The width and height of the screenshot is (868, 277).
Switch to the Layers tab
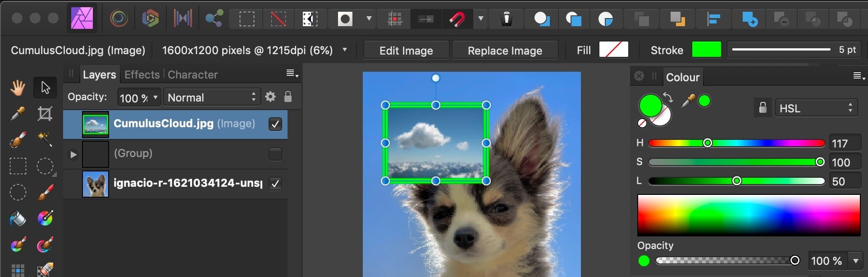(x=99, y=75)
